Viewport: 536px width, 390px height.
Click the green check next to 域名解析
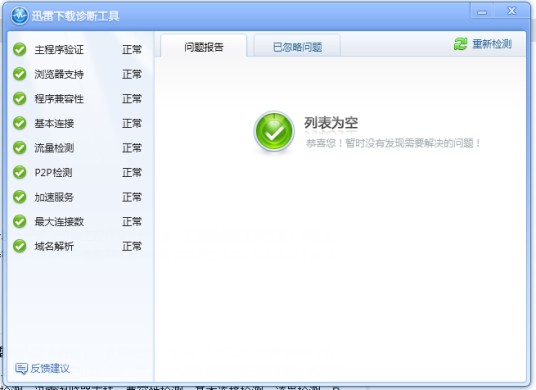[x=19, y=246]
